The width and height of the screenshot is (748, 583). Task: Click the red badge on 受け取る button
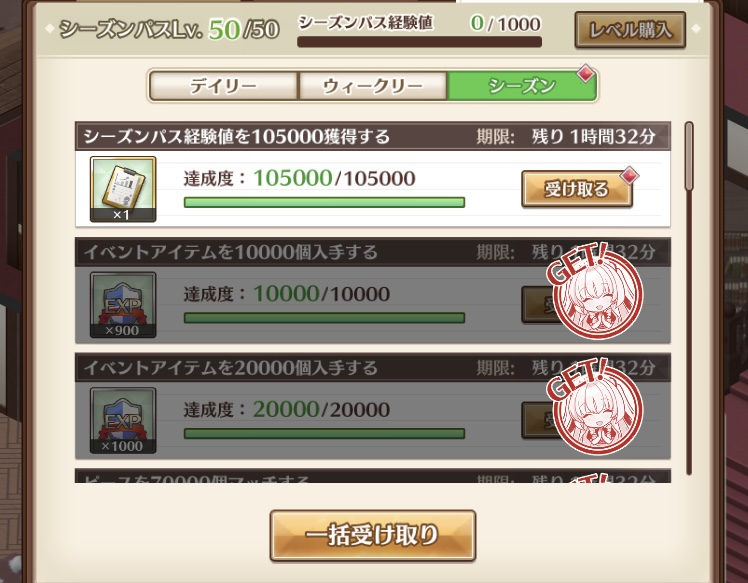(x=629, y=176)
